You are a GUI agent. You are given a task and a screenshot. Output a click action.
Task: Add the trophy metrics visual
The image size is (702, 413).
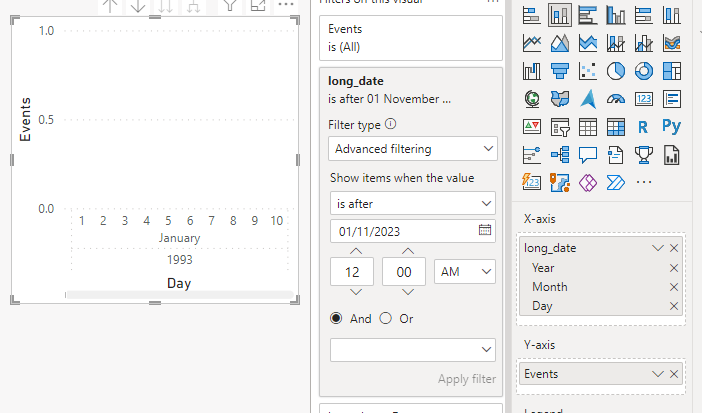(x=644, y=155)
